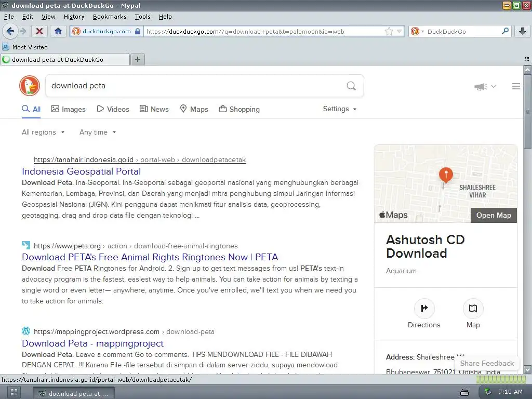Viewport: 532px width, 399px height.
Task: Click the padlock site identity icon
Action: tap(138, 31)
